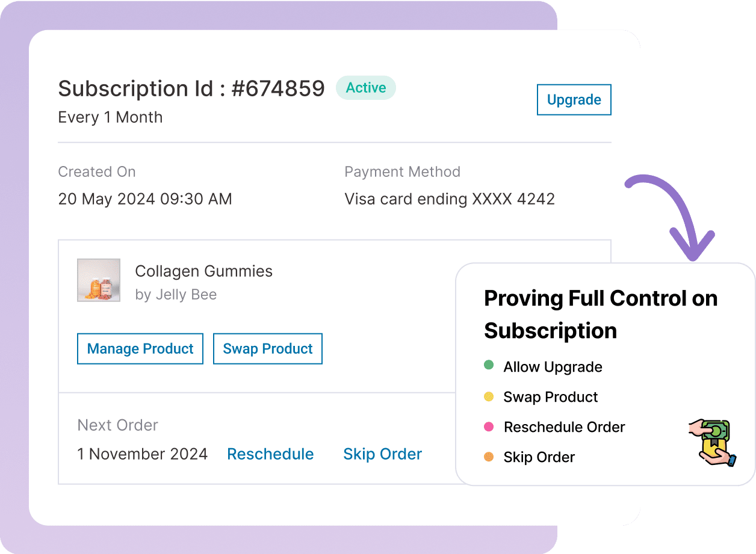Click the Visa card ending 4242 text
756x554 pixels.
click(450, 199)
